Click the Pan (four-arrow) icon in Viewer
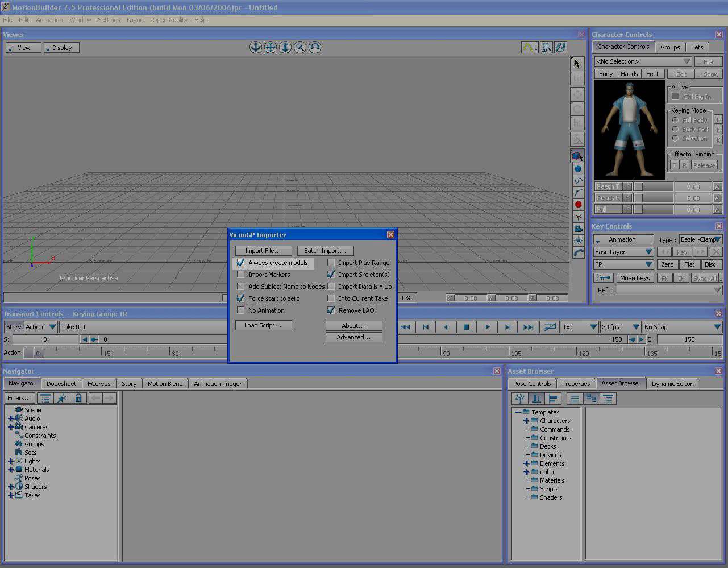Image resolution: width=728 pixels, height=568 pixels. pos(271,47)
